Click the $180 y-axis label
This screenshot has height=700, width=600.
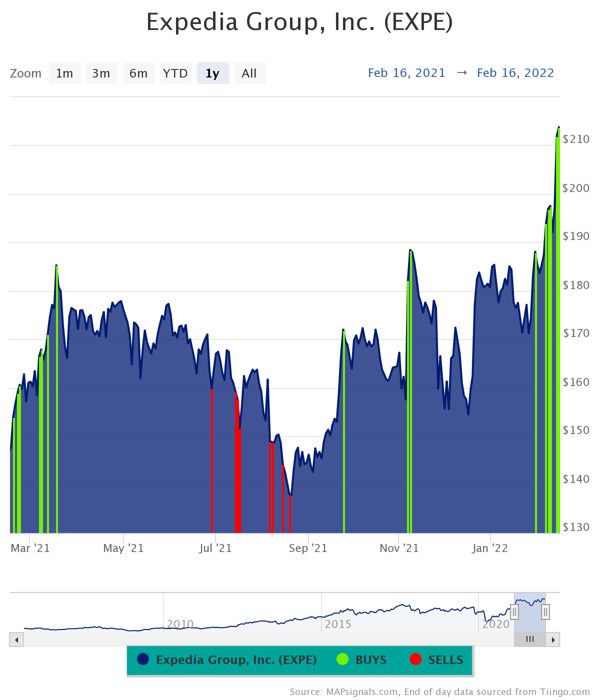[576, 285]
